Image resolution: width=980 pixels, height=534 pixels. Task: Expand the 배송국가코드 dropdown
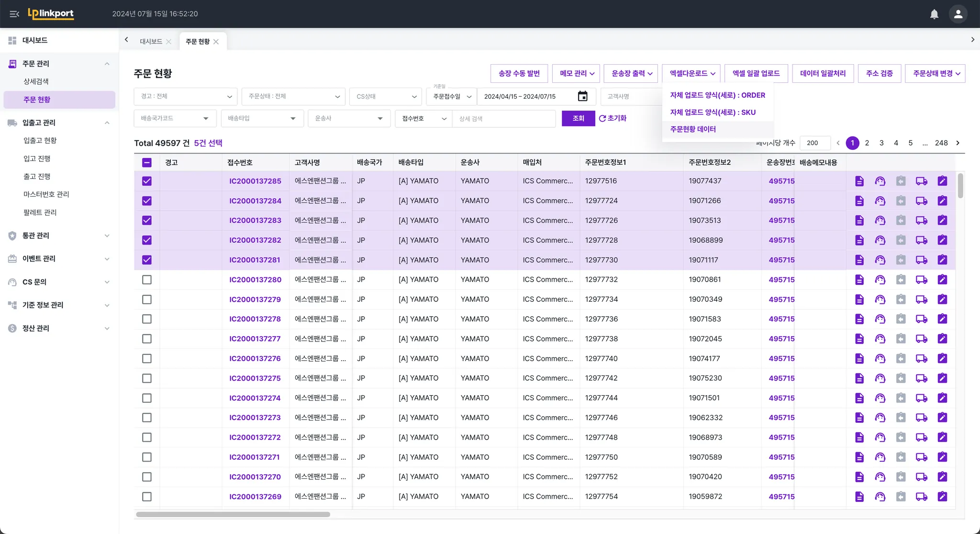coord(175,118)
